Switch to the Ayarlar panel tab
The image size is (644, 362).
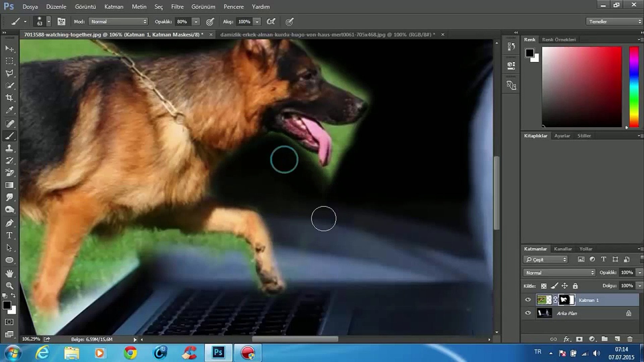click(x=562, y=136)
